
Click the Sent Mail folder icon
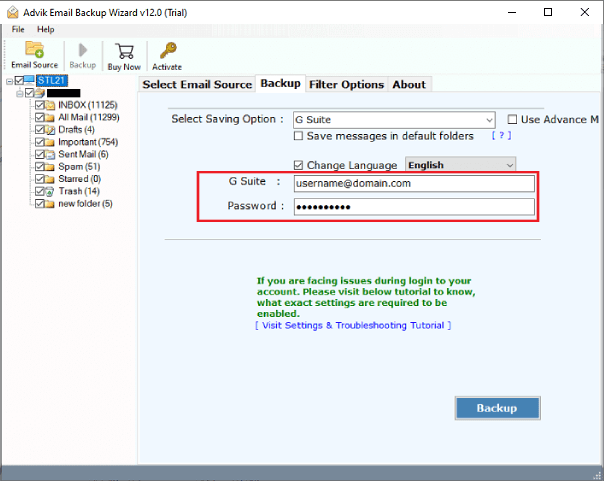click(50, 154)
